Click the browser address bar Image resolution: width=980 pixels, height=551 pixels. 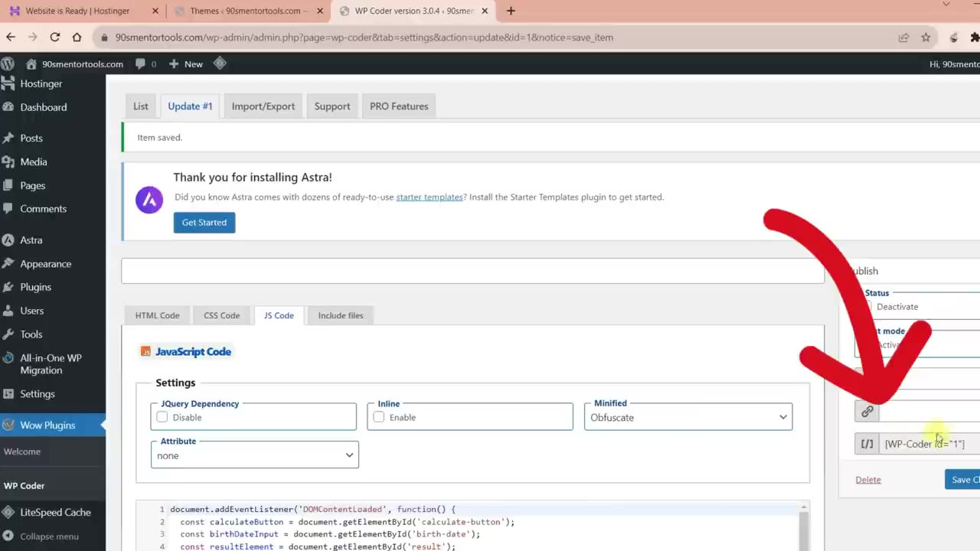point(490,37)
